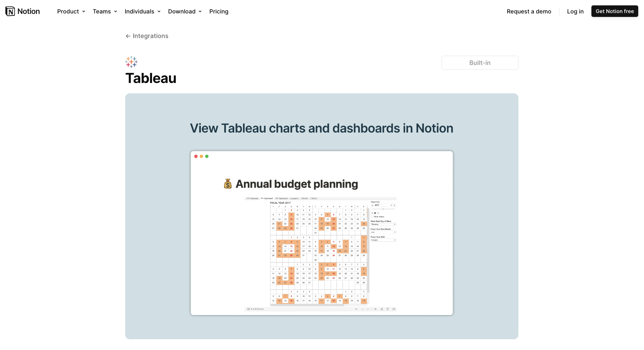Click the Tableau logo above the title
This screenshot has width=644, height=350.
click(131, 62)
